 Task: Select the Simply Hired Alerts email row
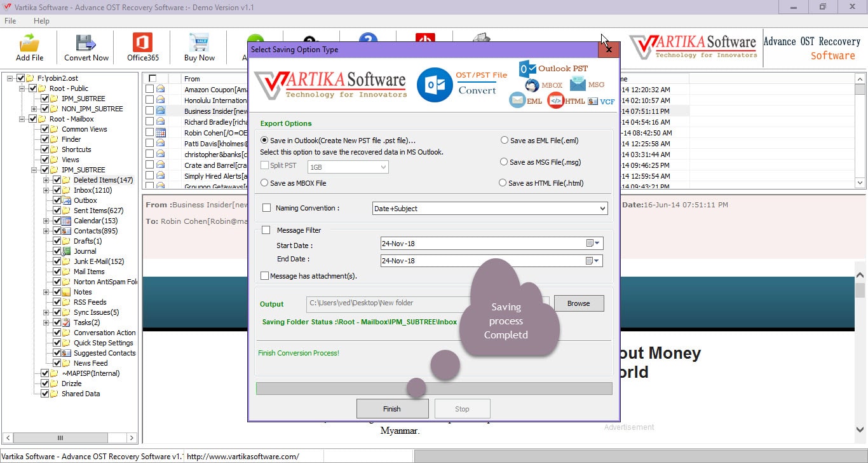coord(215,176)
